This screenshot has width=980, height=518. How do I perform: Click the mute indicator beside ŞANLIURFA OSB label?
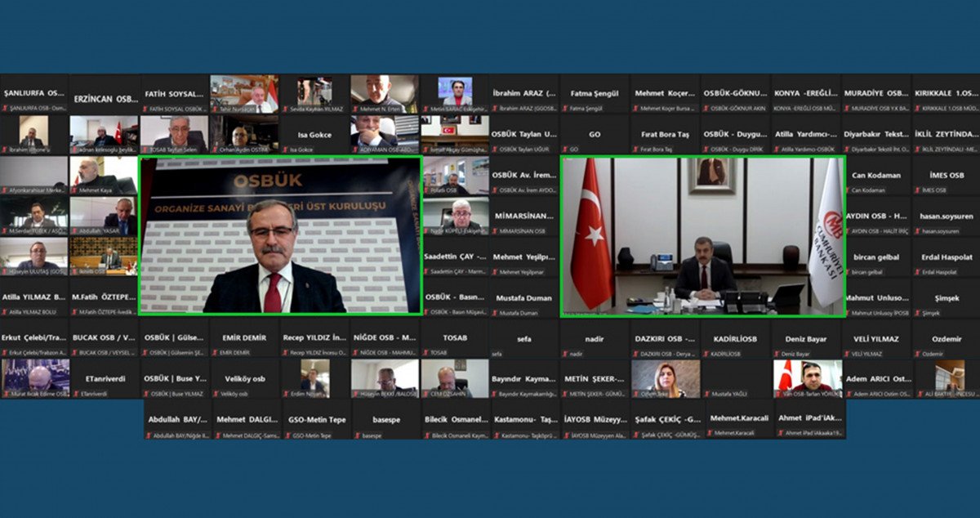[6, 108]
